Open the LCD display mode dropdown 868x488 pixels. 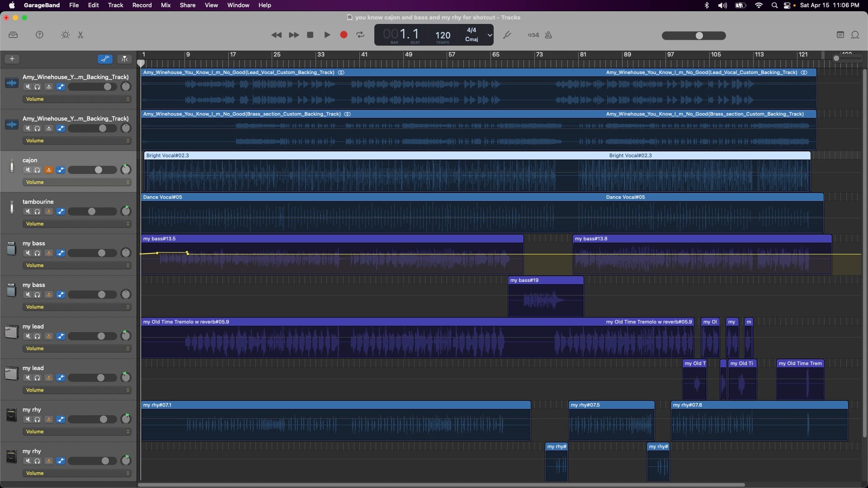pyautogui.click(x=490, y=35)
